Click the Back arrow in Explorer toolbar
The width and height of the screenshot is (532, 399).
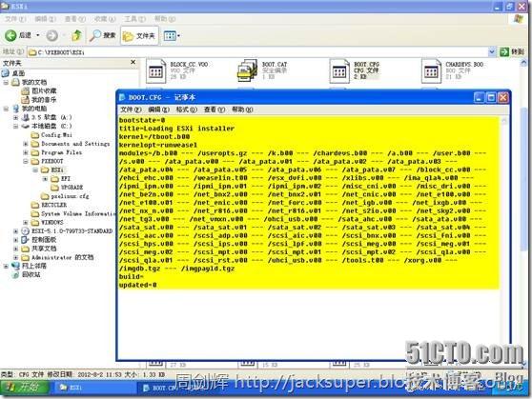[x=10, y=35]
